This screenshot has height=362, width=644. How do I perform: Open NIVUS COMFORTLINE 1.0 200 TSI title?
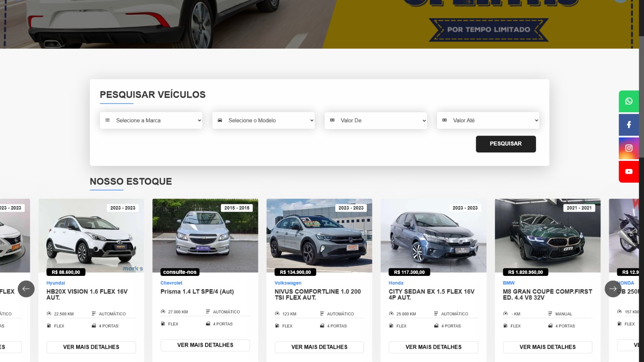point(318,294)
